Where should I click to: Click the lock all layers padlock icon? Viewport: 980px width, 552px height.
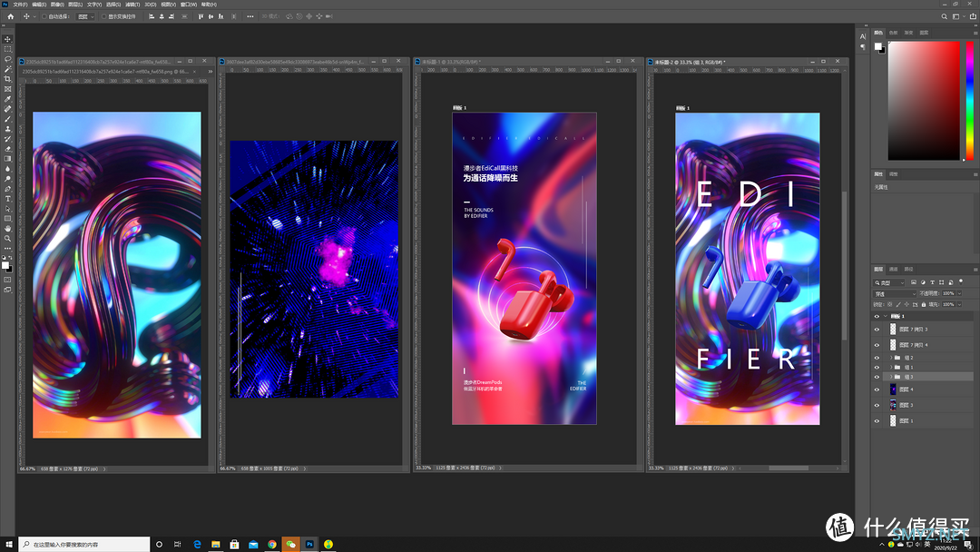[x=924, y=304]
